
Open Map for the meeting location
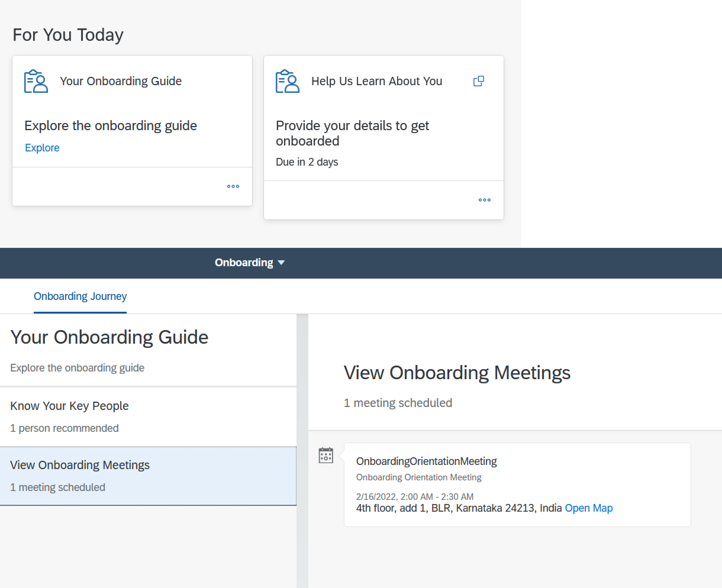click(x=589, y=508)
